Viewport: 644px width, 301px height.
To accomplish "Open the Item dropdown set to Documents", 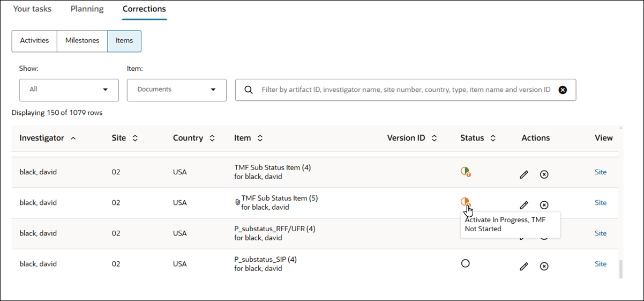I will tap(177, 90).
